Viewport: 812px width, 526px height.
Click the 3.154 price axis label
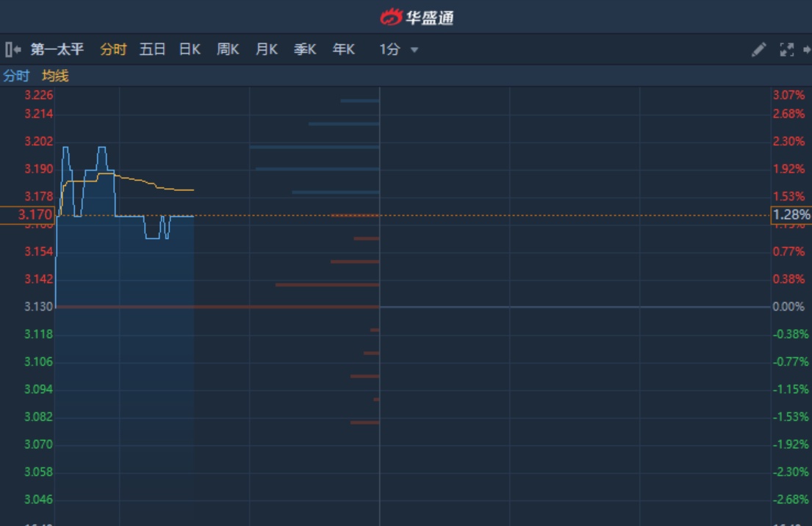(x=39, y=251)
